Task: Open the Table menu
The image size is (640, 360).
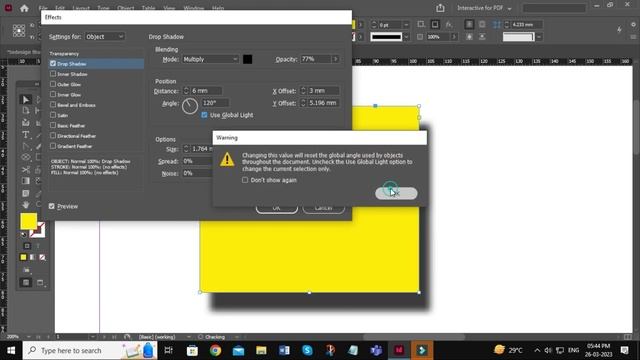Action: pyautogui.click(x=148, y=8)
